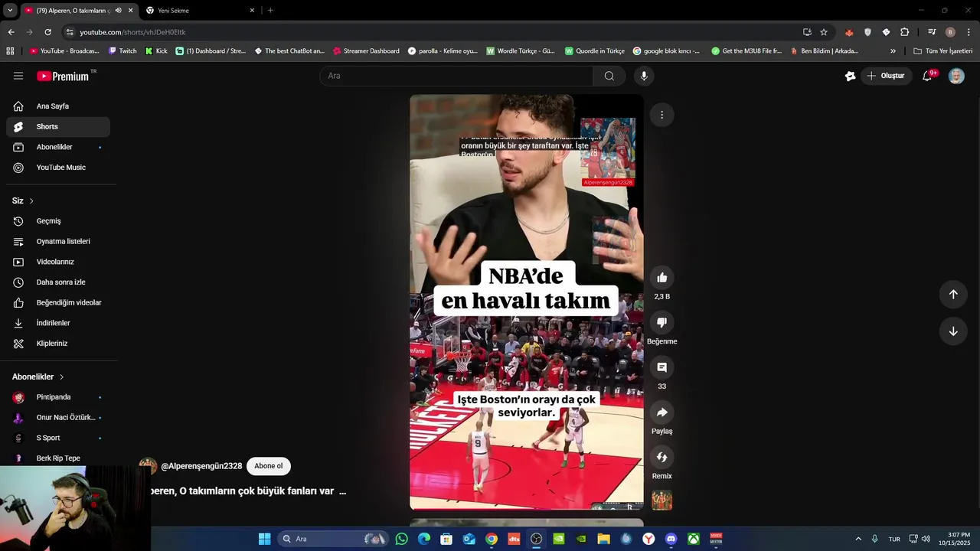The image size is (980, 551).
Task: Open a new Chrome tab
Action: [270, 11]
